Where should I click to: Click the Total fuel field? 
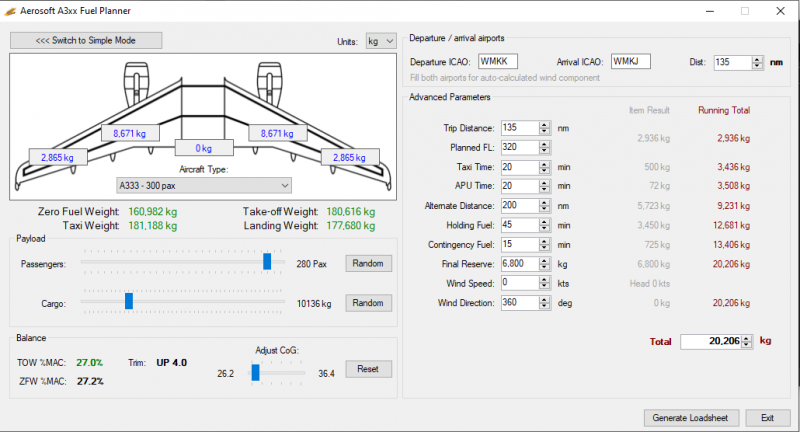coord(711,341)
